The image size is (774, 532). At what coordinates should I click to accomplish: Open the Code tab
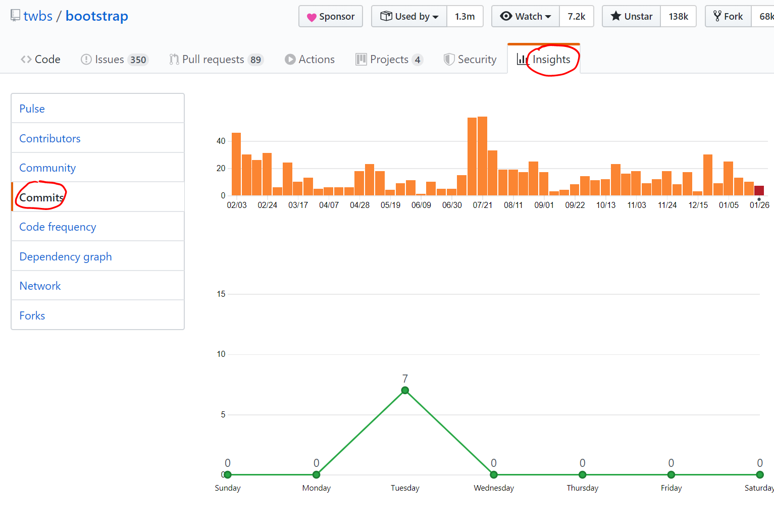pos(40,60)
